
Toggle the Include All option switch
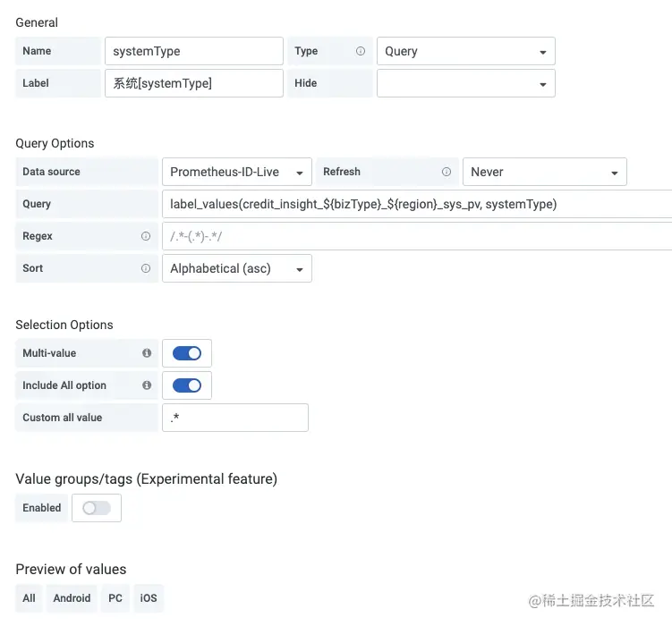tap(187, 385)
